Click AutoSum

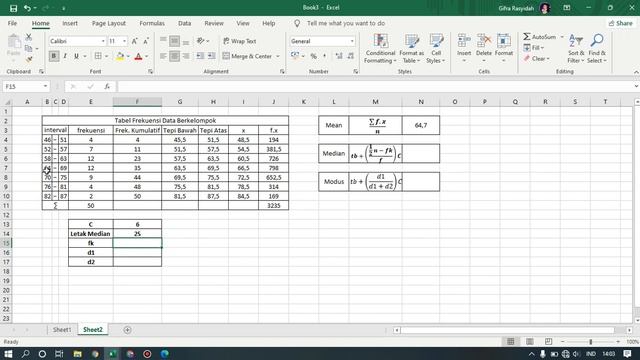pyautogui.click(x=540, y=37)
